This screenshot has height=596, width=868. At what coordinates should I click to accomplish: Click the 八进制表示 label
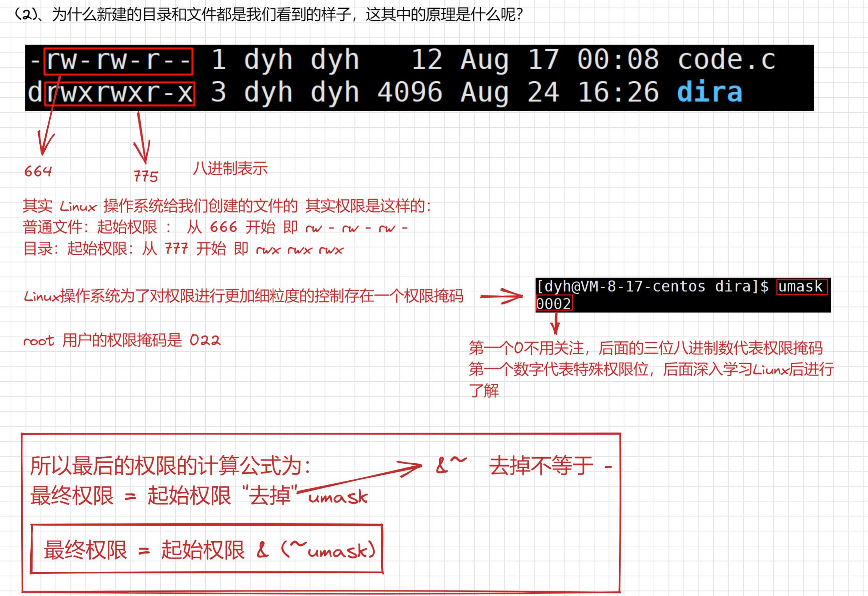[x=230, y=168]
